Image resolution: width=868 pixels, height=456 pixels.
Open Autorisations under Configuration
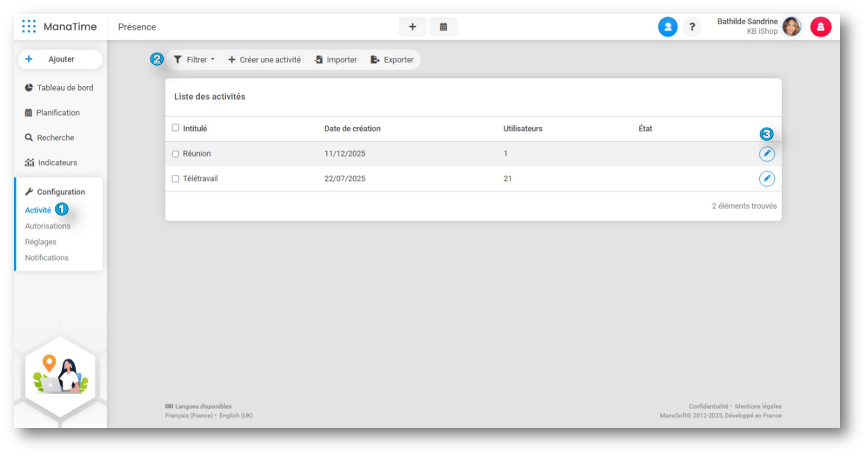[48, 226]
